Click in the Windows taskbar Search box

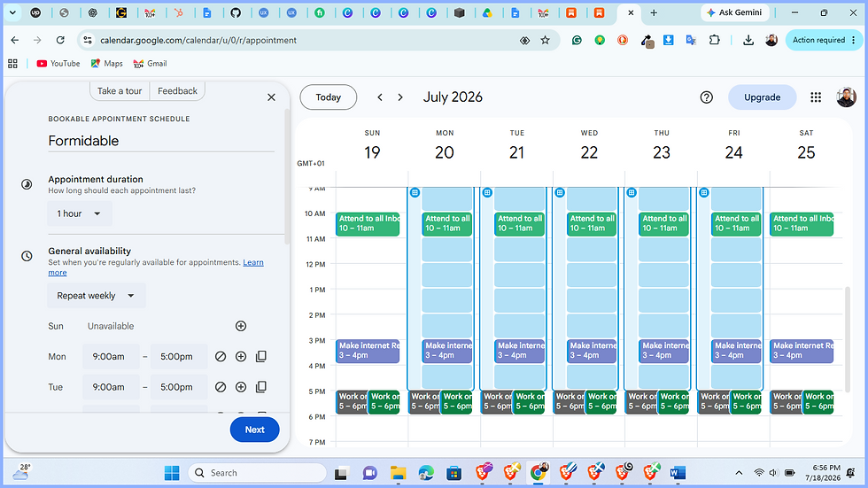click(257, 473)
